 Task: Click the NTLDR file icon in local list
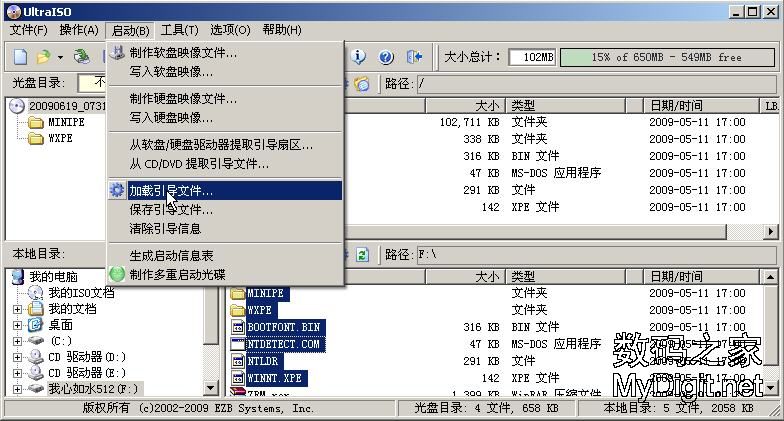[x=238, y=361]
